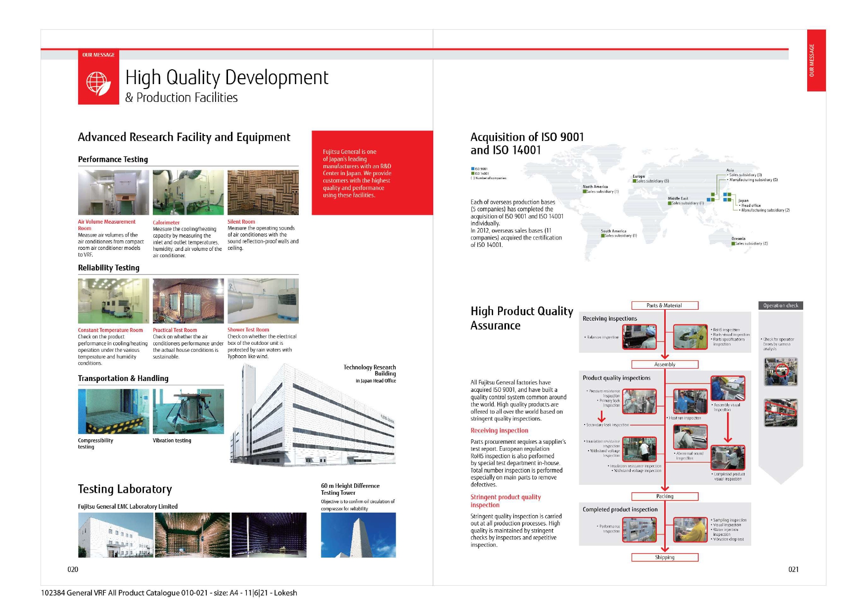Screen dimensions: 868x614
Task: Click the vertical OUR MESSAGE side tab
Action: [816, 60]
